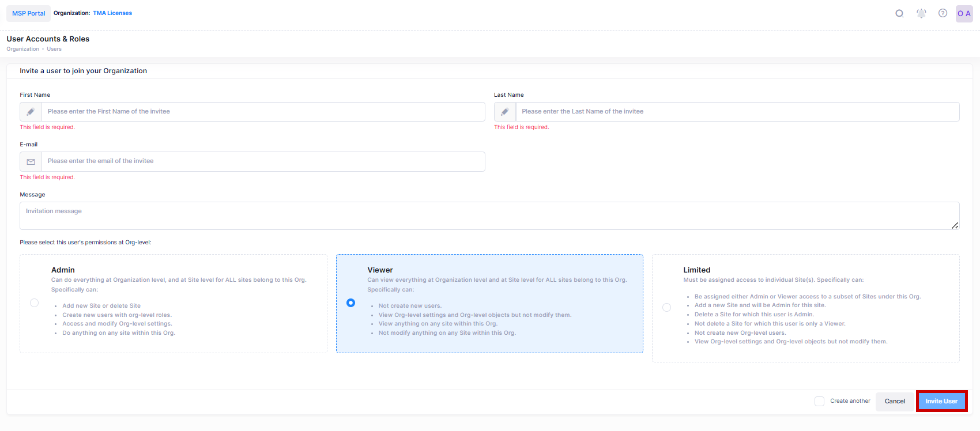The width and height of the screenshot is (980, 431).
Task: Click the Users breadcrumb
Action: 54,49
